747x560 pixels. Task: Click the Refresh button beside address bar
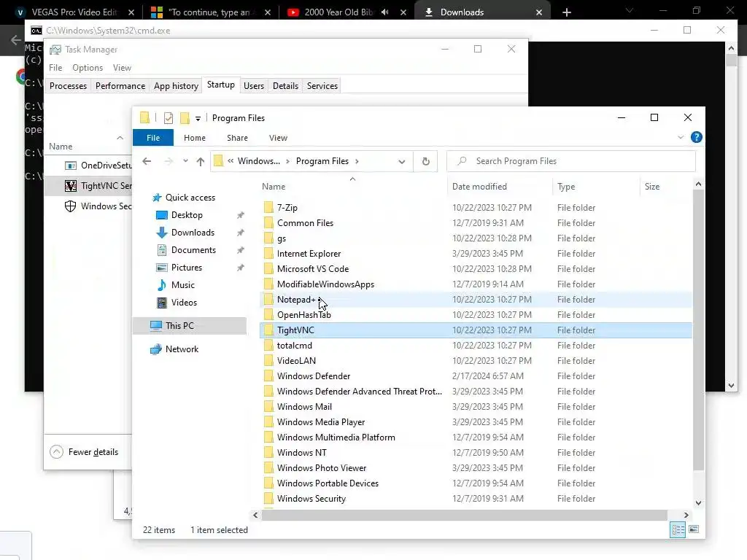coord(426,161)
